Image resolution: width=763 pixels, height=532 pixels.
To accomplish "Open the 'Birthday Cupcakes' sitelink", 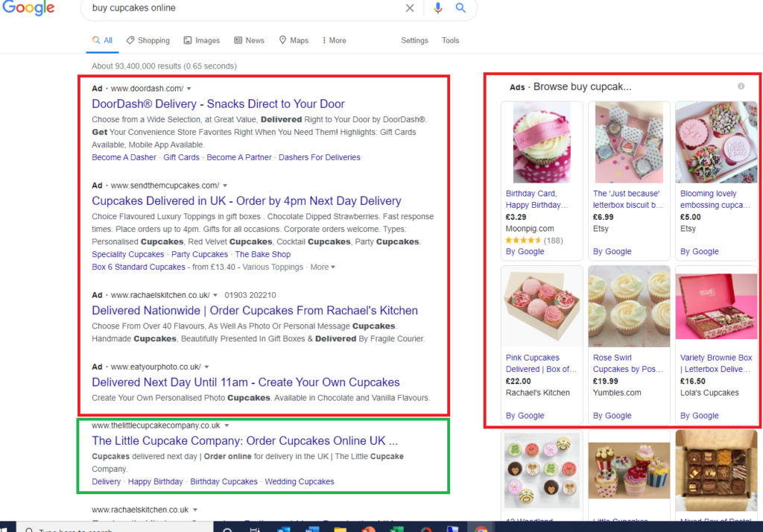I will [224, 481].
